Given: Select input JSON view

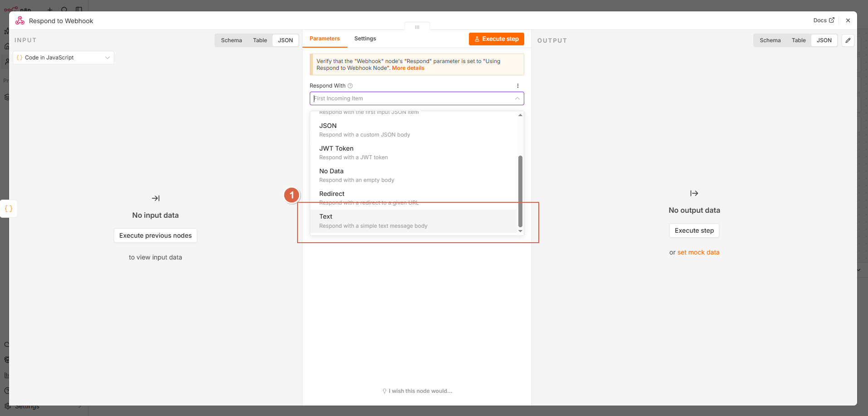Looking at the screenshot, I should (285, 40).
